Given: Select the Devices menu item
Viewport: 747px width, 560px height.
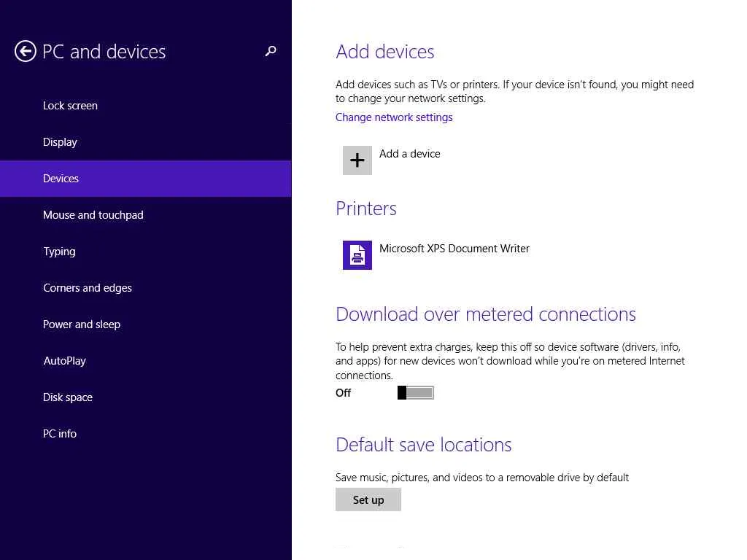Looking at the screenshot, I should 61,179.
